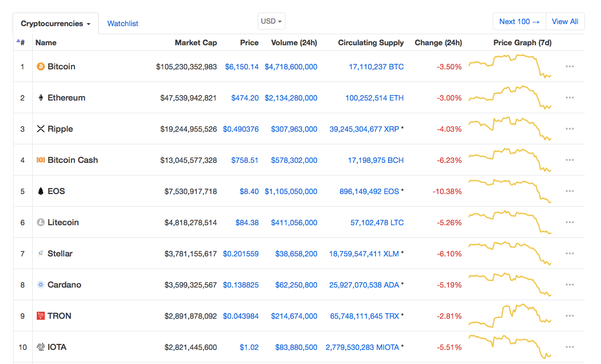The height and width of the screenshot is (364, 601).
Task: Switch to the Watchlist tab
Action: [x=123, y=24]
